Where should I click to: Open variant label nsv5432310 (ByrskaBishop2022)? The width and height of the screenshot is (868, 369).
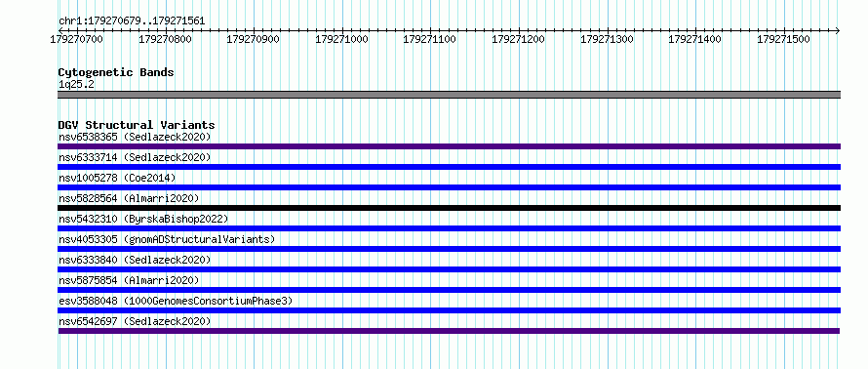coord(143,219)
